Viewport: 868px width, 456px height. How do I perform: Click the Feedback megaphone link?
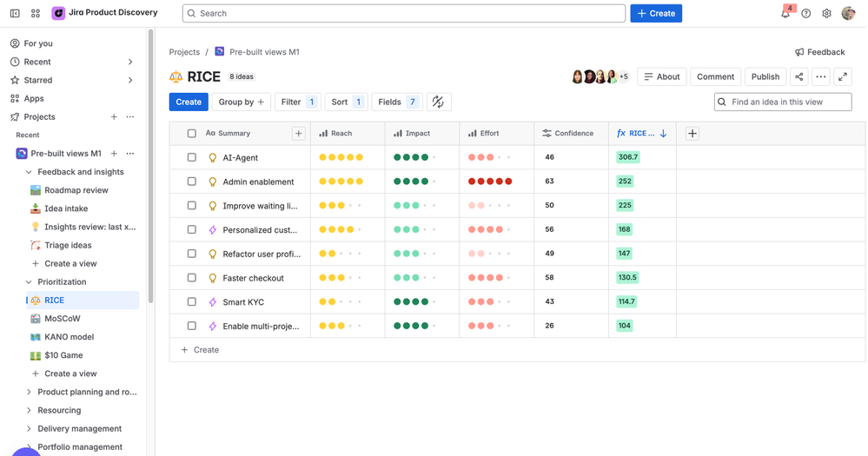pyautogui.click(x=820, y=52)
